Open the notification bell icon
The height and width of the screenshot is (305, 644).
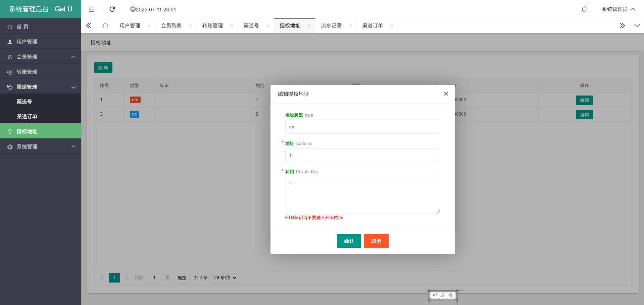pos(584,9)
